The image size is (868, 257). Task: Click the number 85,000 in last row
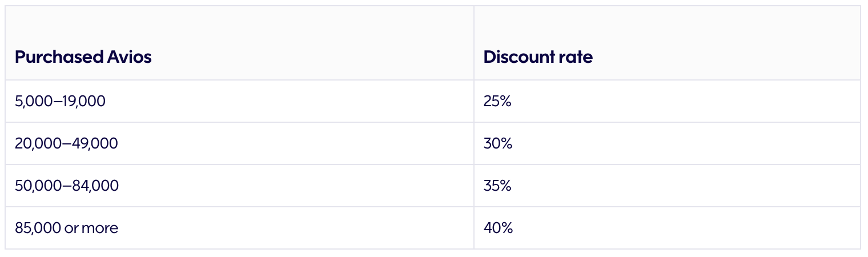(38, 228)
